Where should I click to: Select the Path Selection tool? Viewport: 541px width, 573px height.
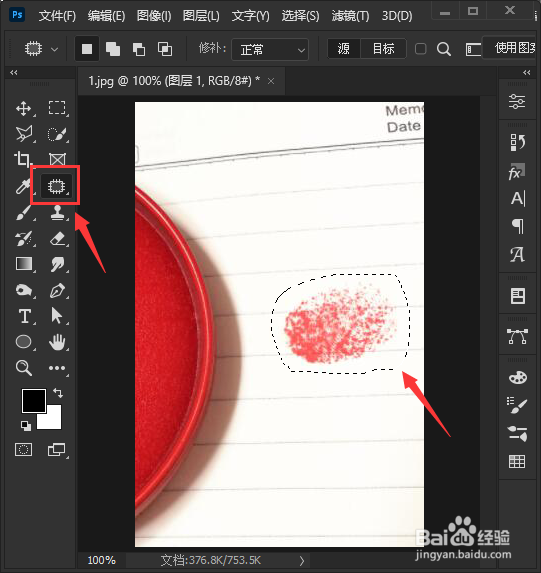[57, 316]
